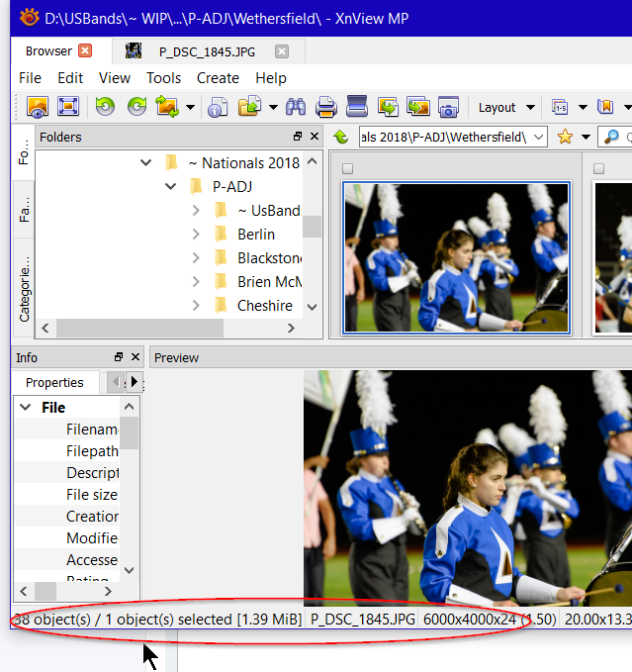
Task: Check the second thumbnail's checkbox
Action: coord(598,169)
